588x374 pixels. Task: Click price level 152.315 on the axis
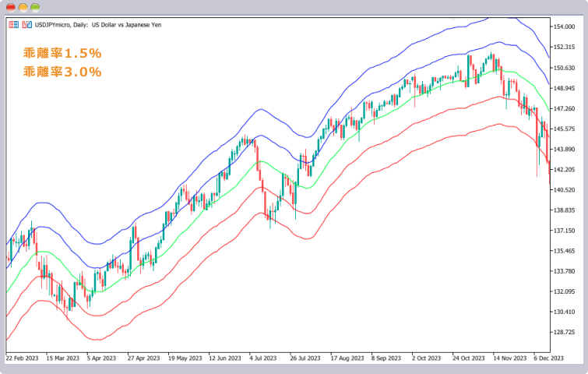click(564, 47)
